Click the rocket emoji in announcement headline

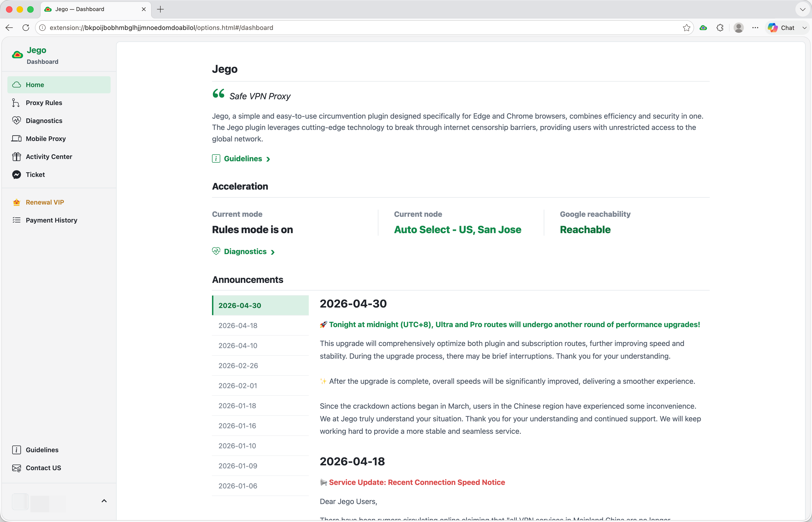(324, 324)
